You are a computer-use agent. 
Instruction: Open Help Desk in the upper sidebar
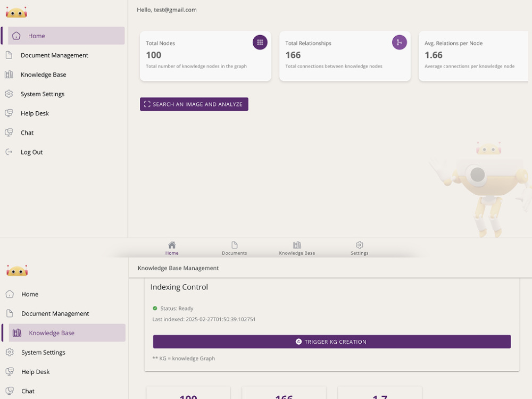[x=35, y=113]
